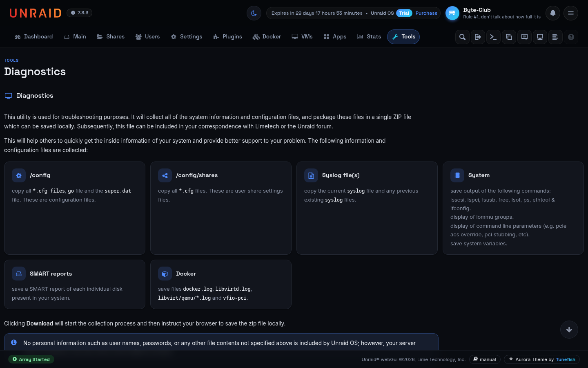Screen dimensions: 588x368
Task: Switch to the Docker tab
Action: click(267, 37)
